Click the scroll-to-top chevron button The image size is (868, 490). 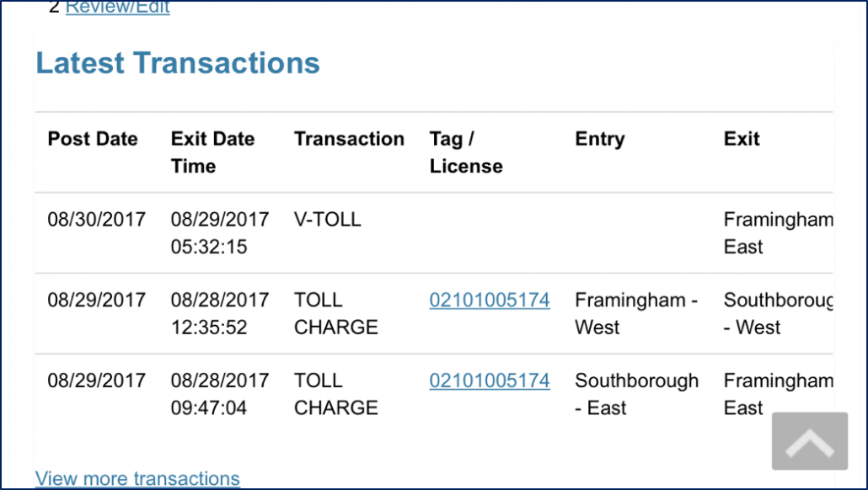[x=809, y=440]
